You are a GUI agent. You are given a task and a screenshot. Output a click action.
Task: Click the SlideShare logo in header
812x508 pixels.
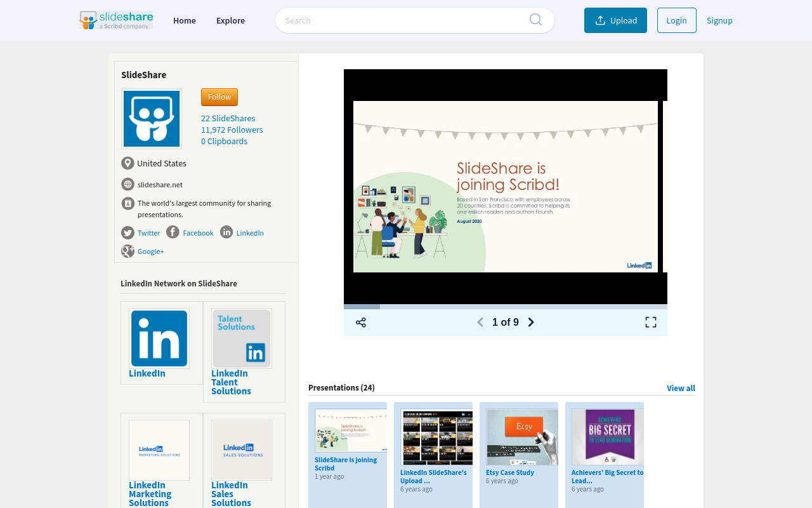[116, 20]
